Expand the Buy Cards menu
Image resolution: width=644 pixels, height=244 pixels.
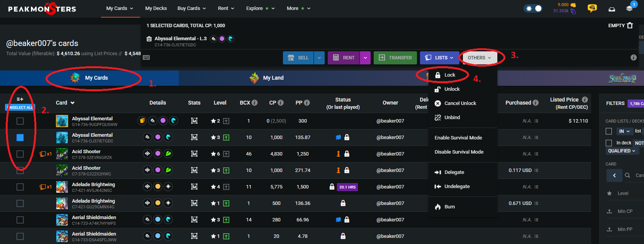click(192, 8)
